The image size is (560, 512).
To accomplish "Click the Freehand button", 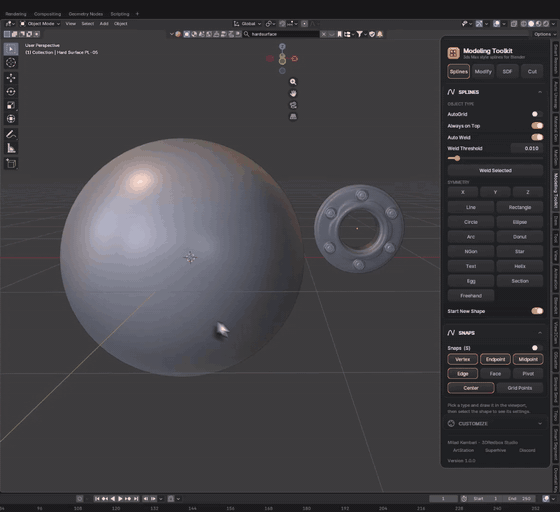I will (471, 296).
